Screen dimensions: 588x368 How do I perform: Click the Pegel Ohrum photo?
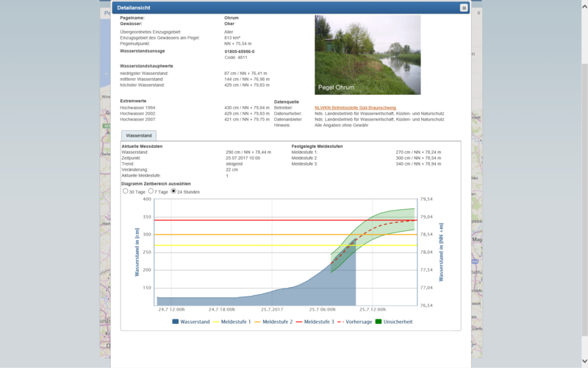[x=367, y=55]
